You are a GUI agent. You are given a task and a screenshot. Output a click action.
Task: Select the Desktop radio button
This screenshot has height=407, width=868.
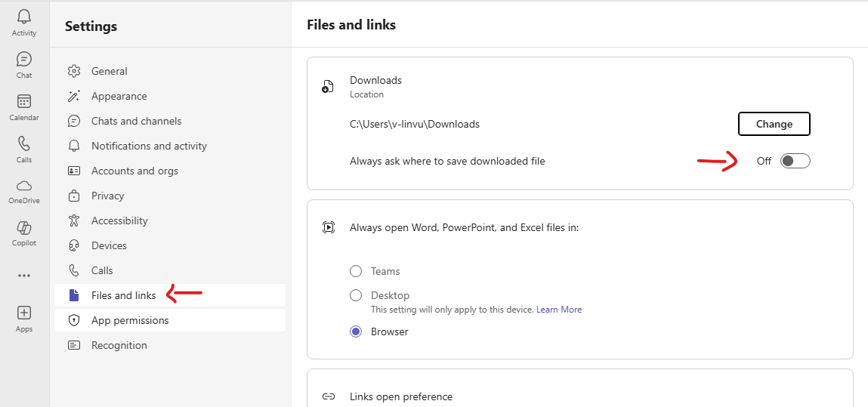(356, 295)
